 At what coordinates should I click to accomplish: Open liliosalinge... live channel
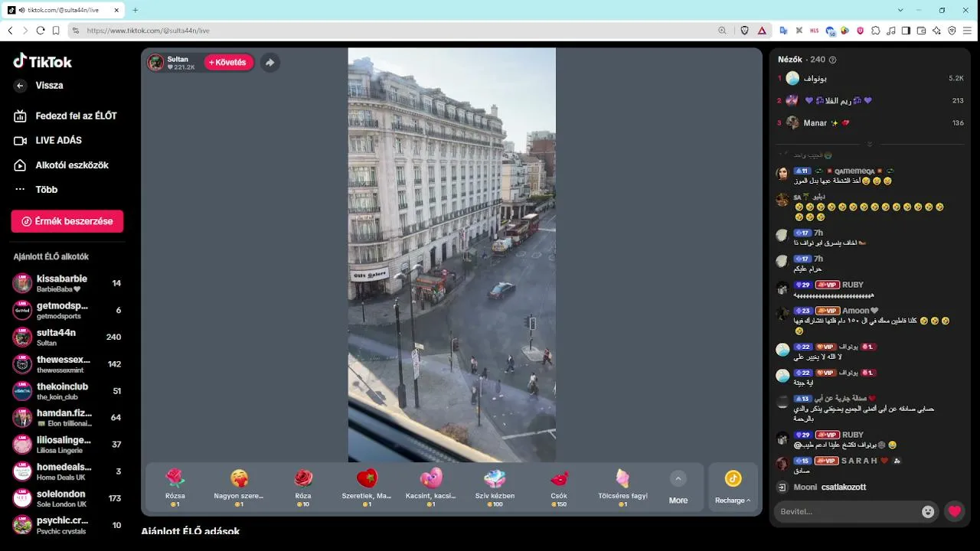(67, 444)
